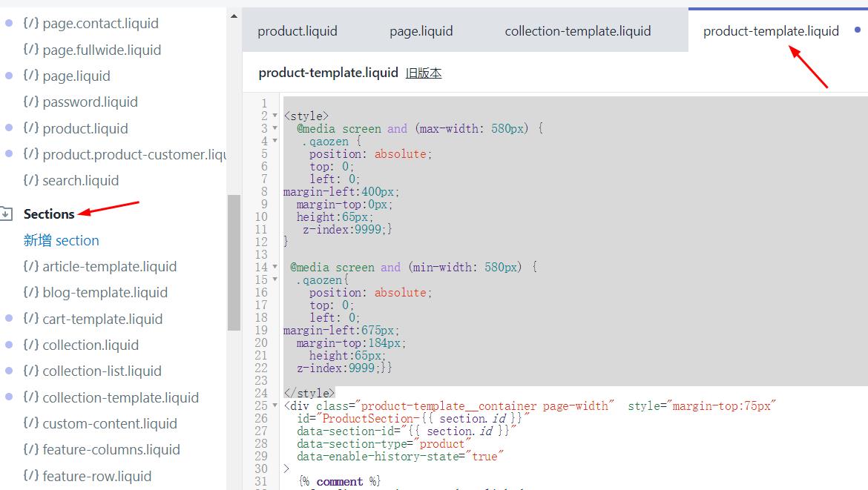
Task: Switch to the collection-template.liquid tab
Action: coord(577,31)
